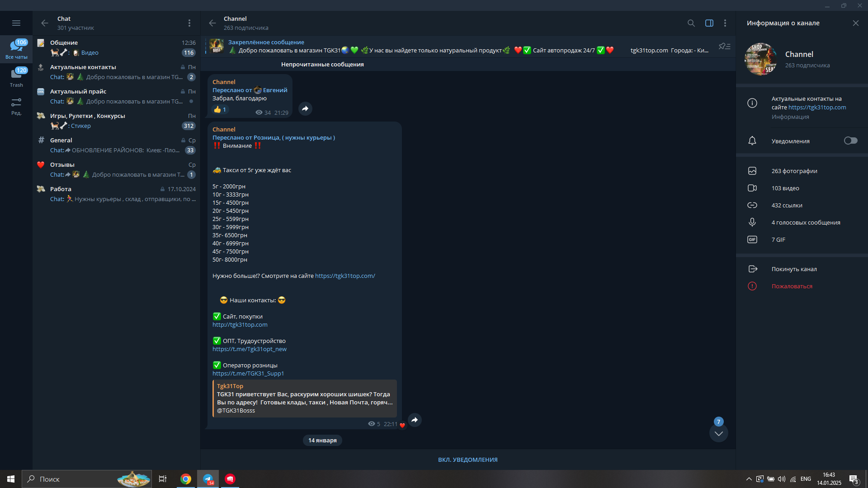Open the General topic
Image resolution: width=868 pixels, height=488 pixels.
117,145
